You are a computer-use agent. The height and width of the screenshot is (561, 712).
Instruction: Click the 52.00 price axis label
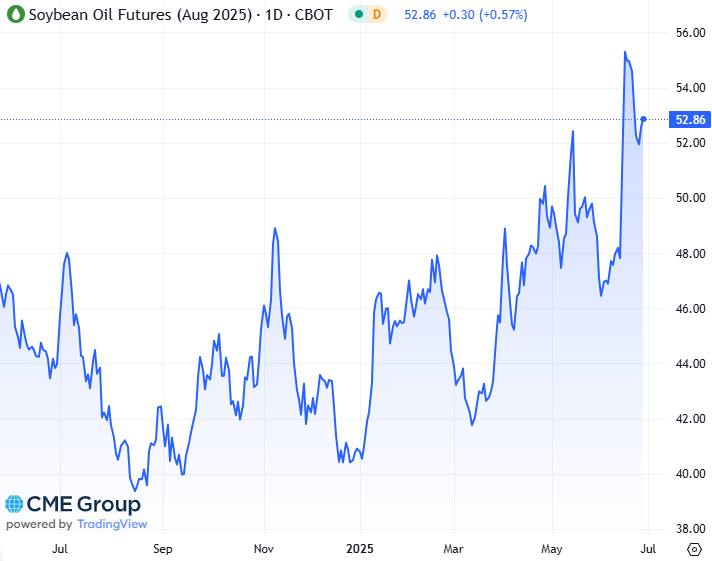pos(691,143)
